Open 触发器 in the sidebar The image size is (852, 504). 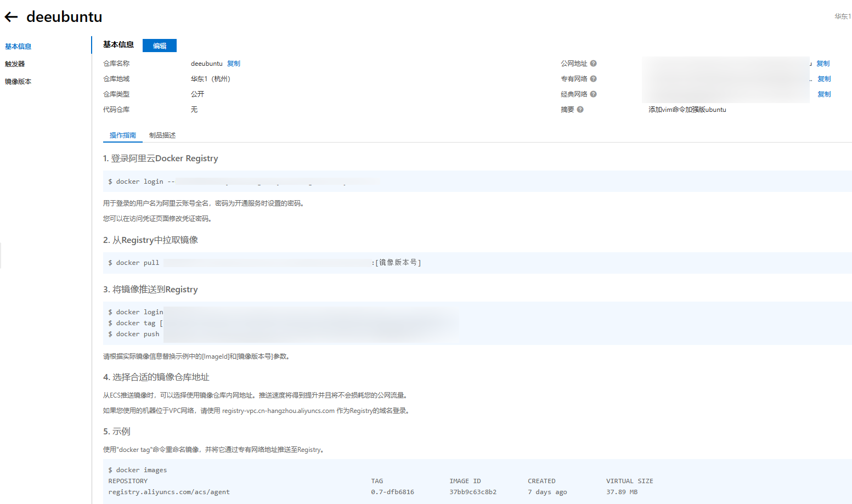tap(15, 64)
